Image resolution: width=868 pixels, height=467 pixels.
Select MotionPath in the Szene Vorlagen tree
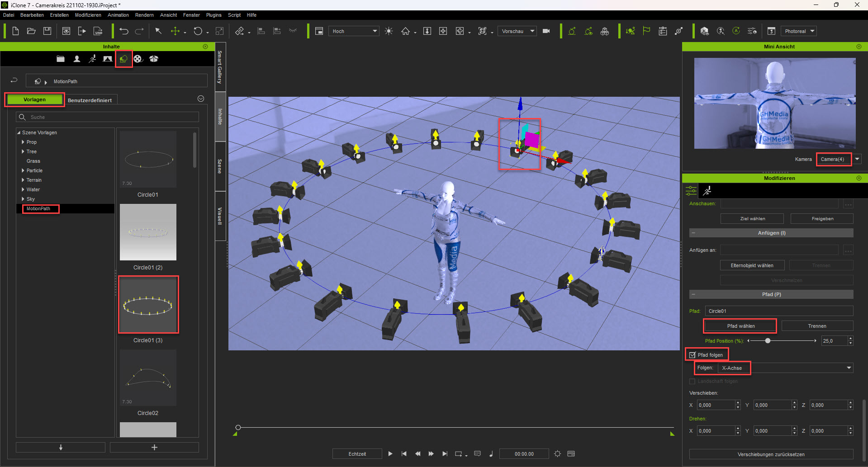[x=38, y=208]
